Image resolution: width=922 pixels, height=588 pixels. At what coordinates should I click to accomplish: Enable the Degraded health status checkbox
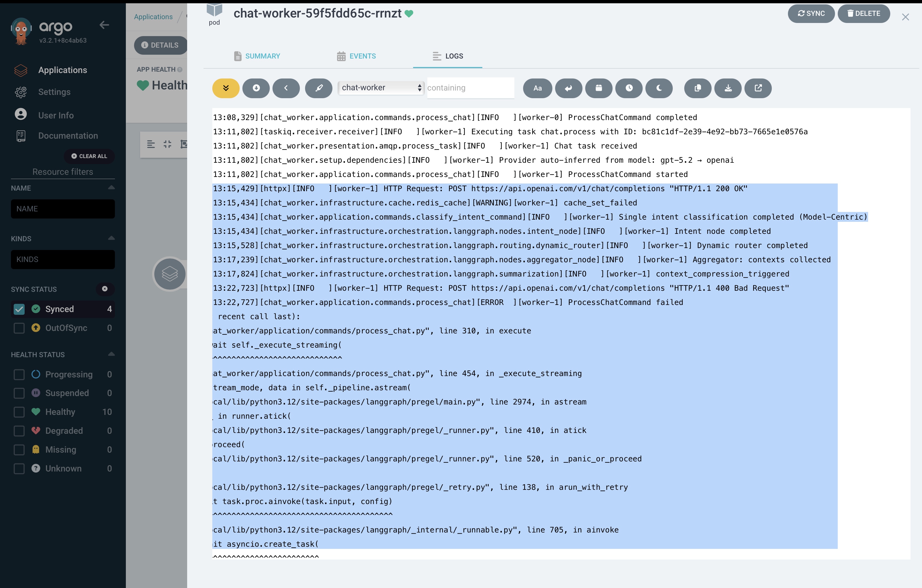pos(19,431)
